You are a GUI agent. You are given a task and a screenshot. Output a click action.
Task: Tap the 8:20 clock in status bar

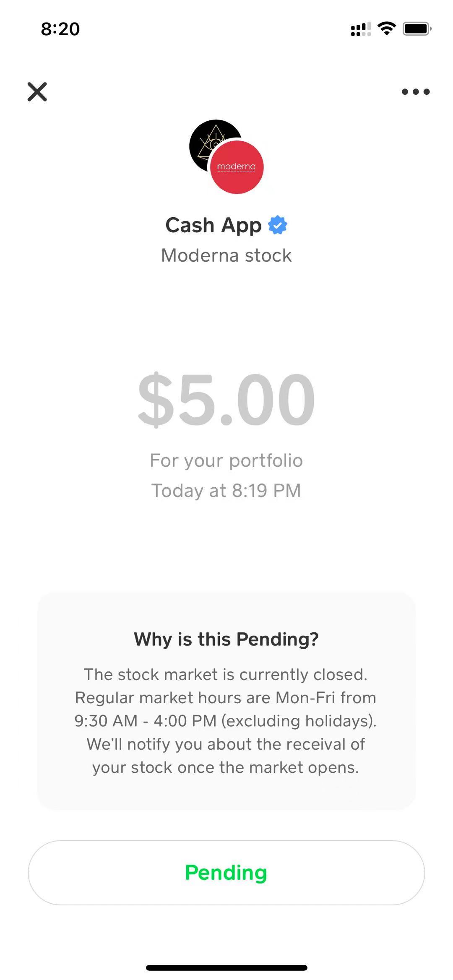60,29
